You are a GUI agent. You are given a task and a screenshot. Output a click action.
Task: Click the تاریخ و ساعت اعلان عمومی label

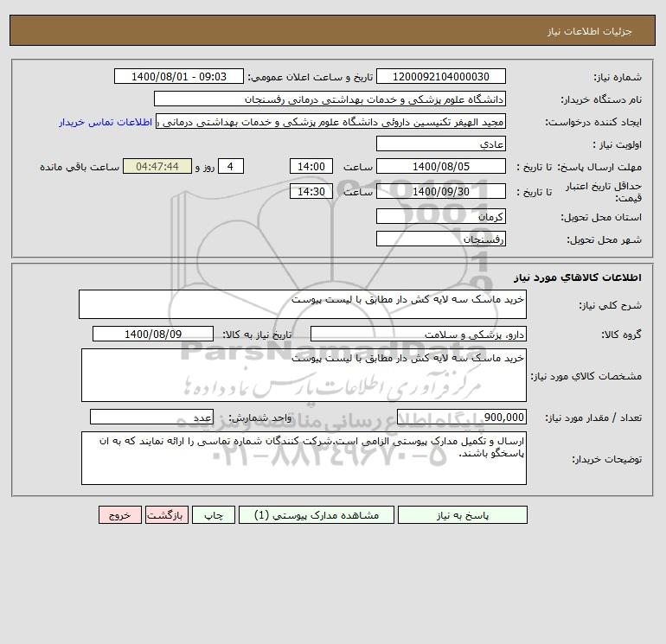[x=310, y=77]
